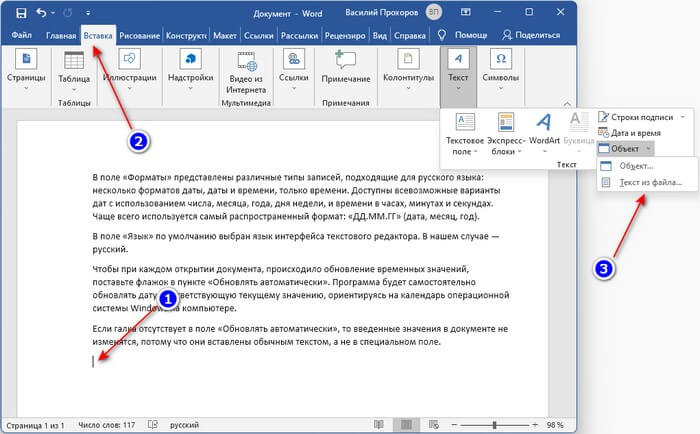
Task: Click the Save icon in title bar
Action: [19, 13]
